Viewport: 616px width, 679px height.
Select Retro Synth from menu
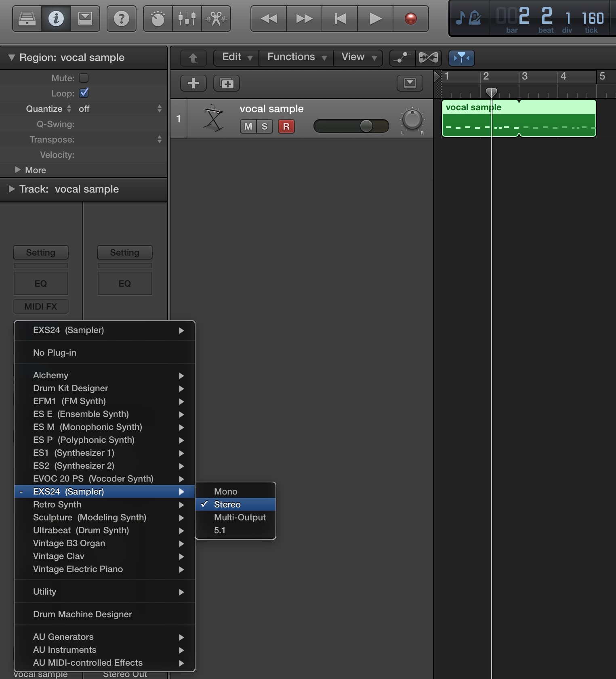pos(105,504)
